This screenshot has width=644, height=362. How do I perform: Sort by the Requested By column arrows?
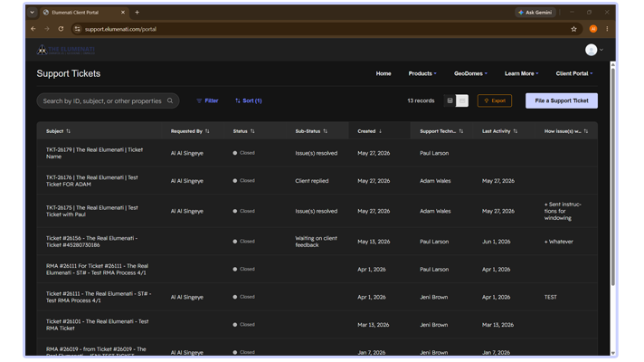[x=207, y=131]
